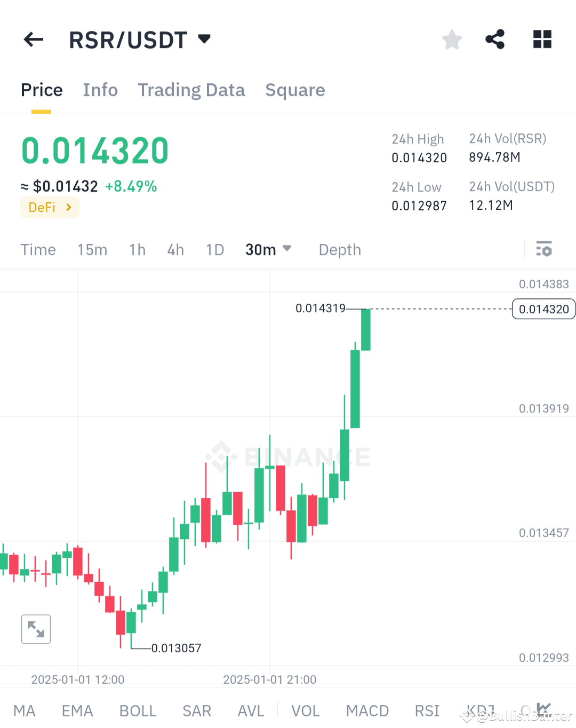Tap the star to favorite RSR/USDT
The height and width of the screenshot is (728, 576).
tap(452, 39)
